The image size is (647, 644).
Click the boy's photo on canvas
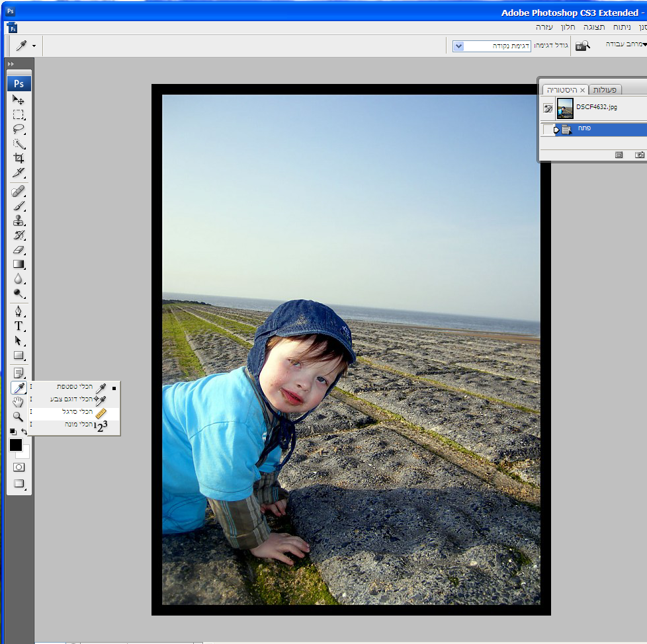tap(351, 350)
